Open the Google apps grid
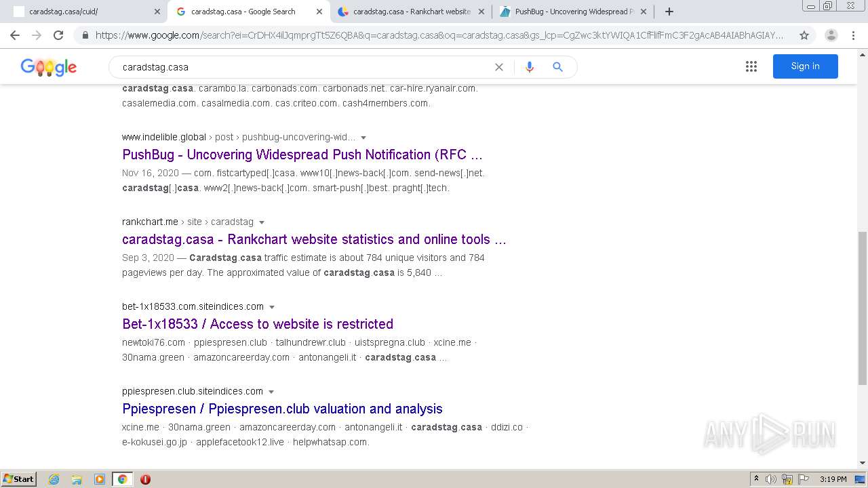868x488 pixels. [751, 66]
